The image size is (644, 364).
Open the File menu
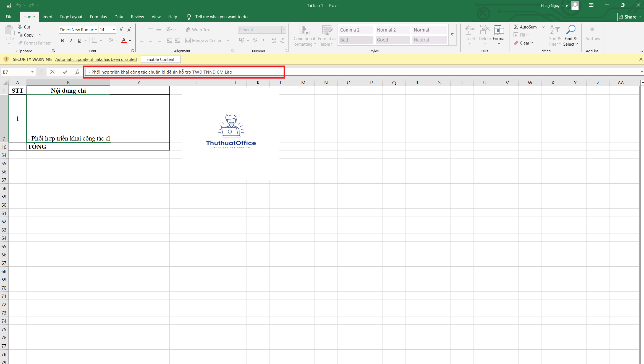[x=9, y=17]
